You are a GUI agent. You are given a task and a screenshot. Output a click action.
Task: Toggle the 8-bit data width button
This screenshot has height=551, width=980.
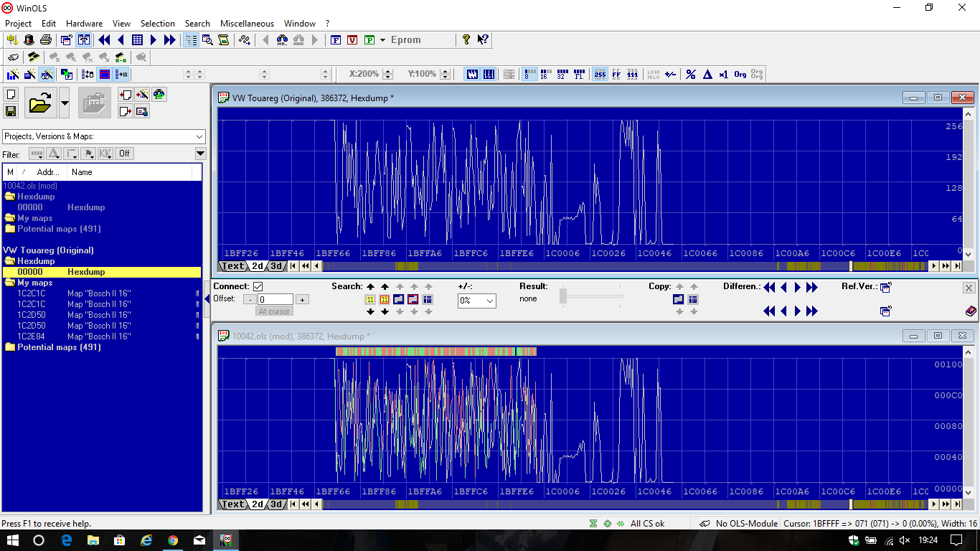529,74
